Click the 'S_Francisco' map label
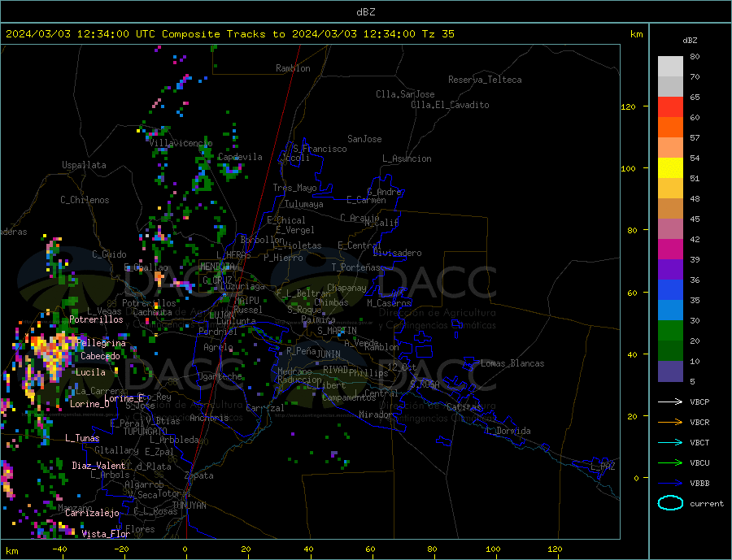Viewport: 732px width, 560px height. [320, 149]
